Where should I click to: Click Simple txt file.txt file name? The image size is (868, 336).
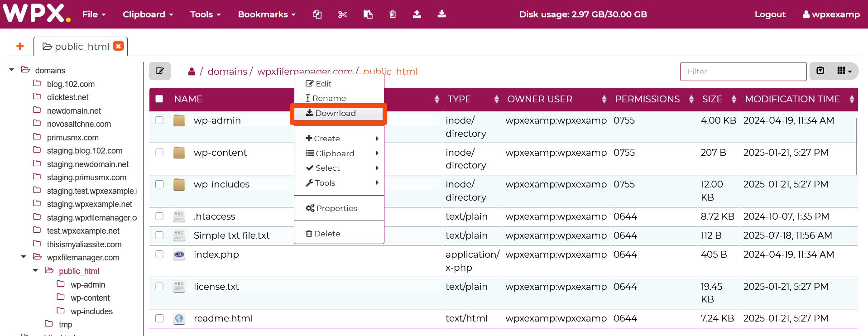coord(231,235)
